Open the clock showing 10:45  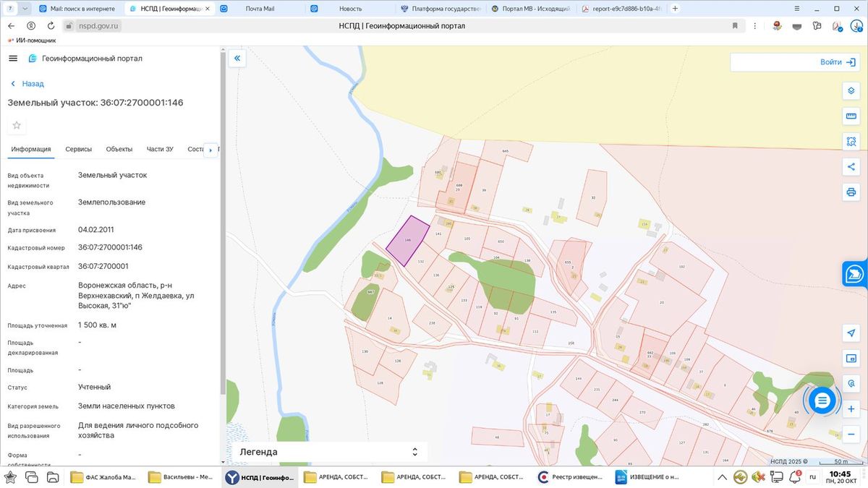840,477
